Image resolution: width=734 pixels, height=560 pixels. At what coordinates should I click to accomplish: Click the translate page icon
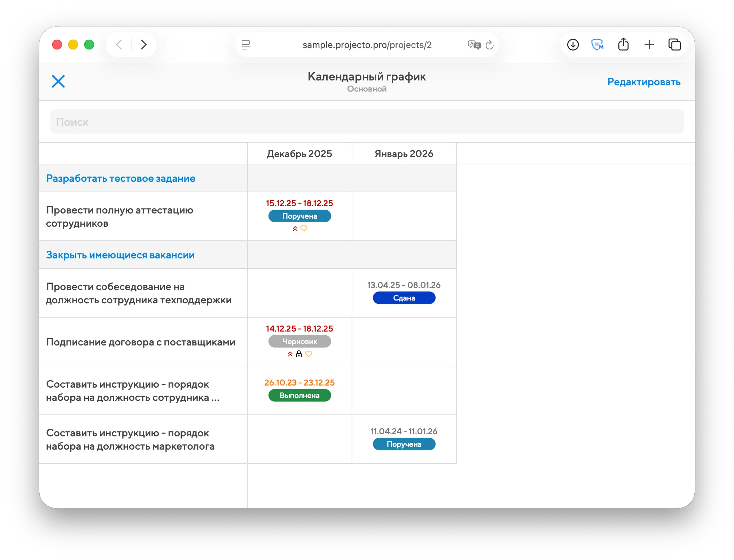click(x=474, y=45)
